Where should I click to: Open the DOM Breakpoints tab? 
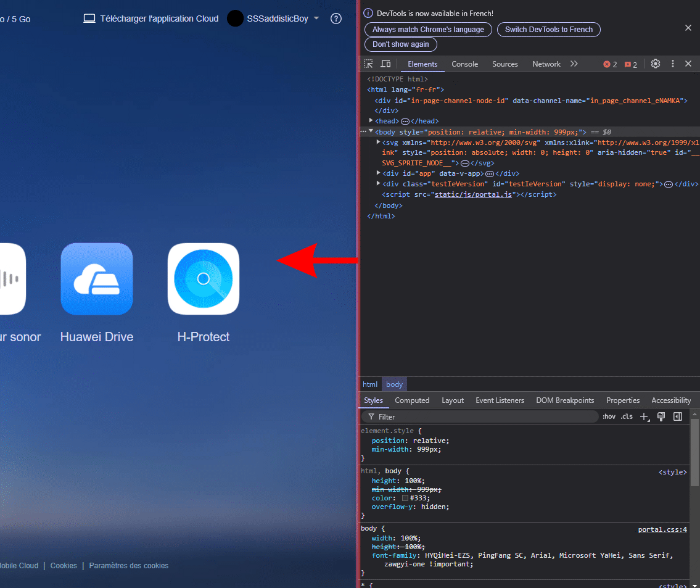pyautogui.click(x=565, y=400)
